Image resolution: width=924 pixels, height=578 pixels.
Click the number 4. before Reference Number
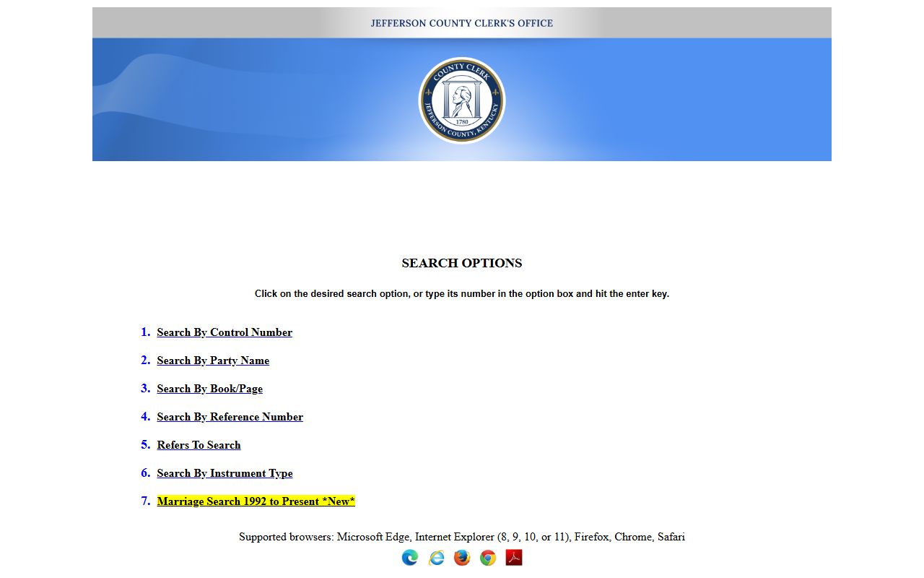(x=146, y=417)
